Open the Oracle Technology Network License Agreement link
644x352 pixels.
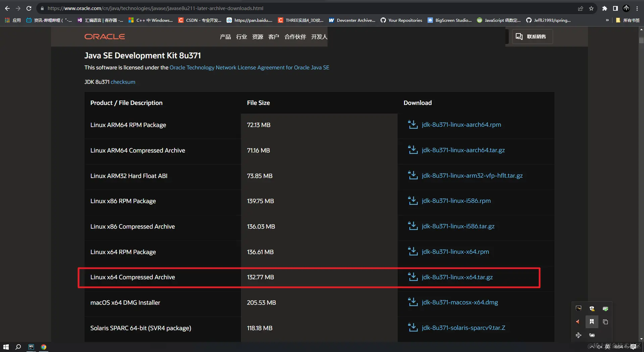click(x=249, y=67)
